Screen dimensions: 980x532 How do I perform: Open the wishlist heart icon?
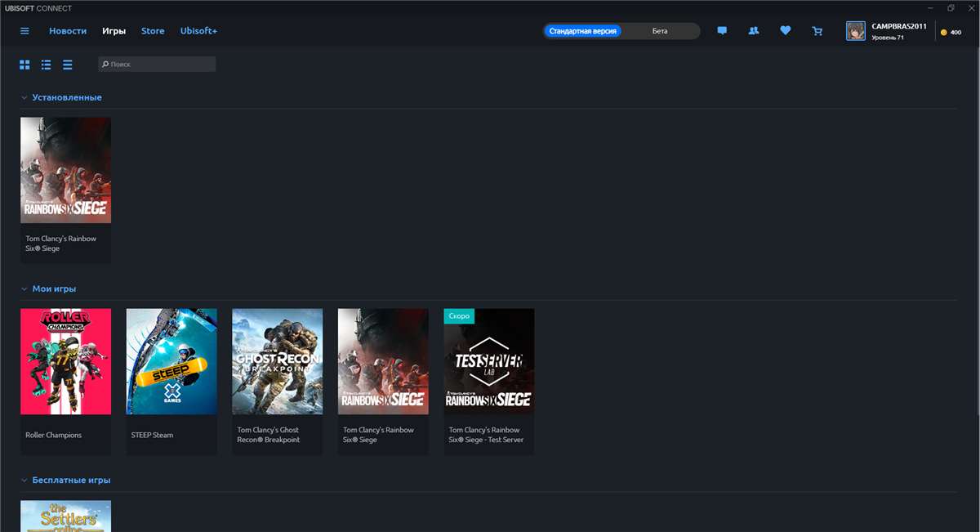[x=786, y=31]
